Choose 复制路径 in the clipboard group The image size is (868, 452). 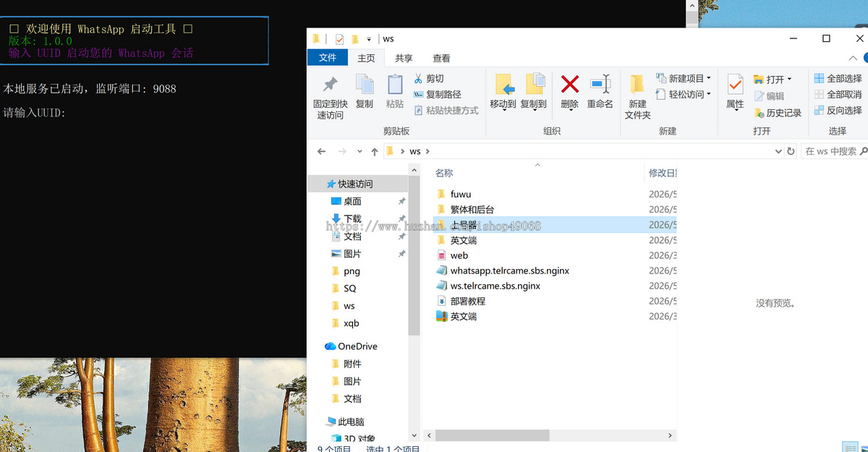(437, 94)
